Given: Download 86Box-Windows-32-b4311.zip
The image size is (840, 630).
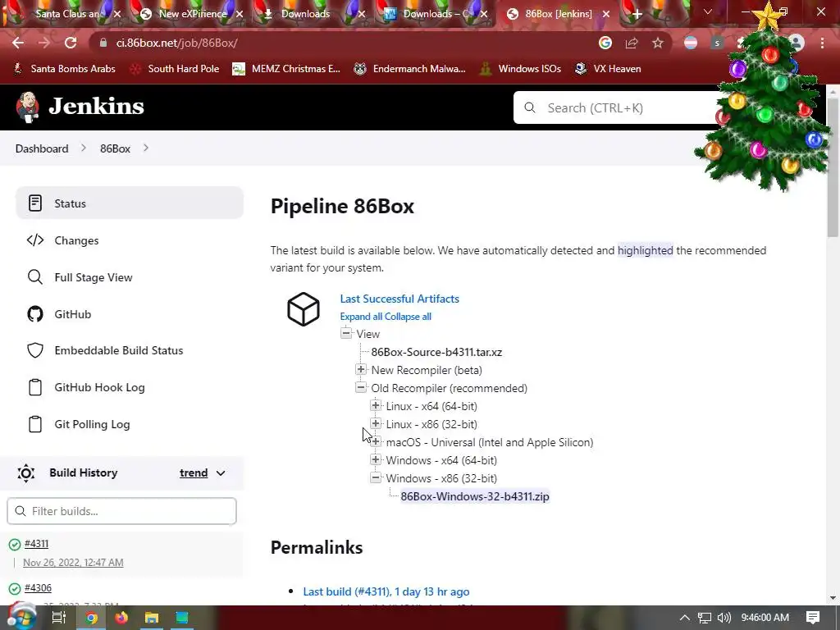Looking at the screenshot, I should coord(475,496).
